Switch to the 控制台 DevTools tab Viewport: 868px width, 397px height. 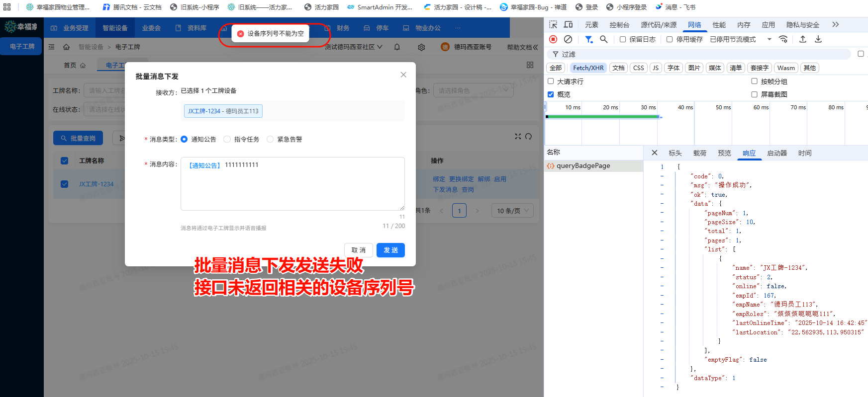[x=619, y=25]
